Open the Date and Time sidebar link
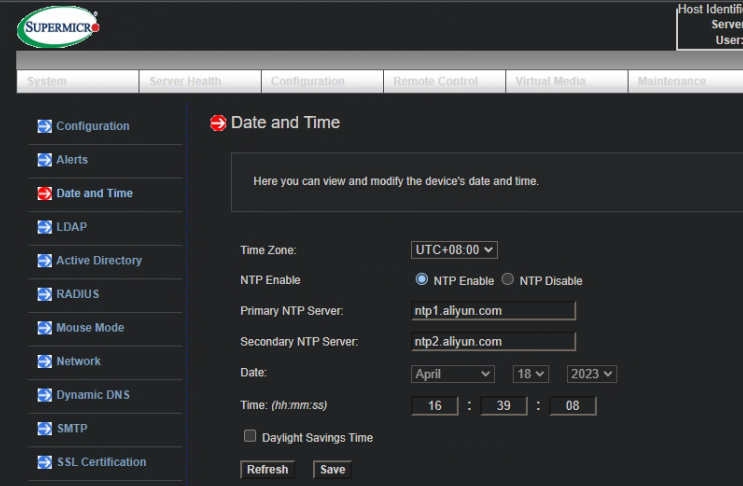Viewport: 743px width, 486px height. click(94, 193)
